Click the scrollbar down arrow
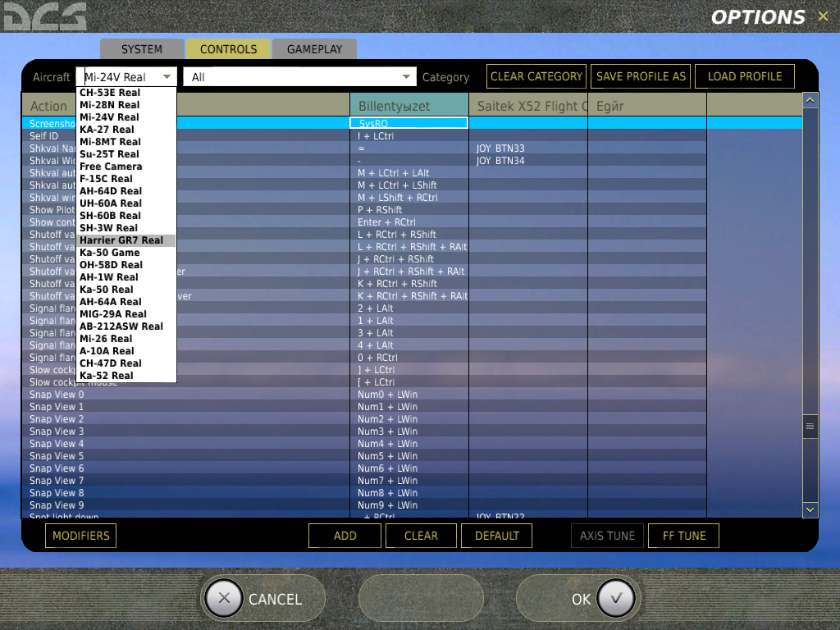 810,509
